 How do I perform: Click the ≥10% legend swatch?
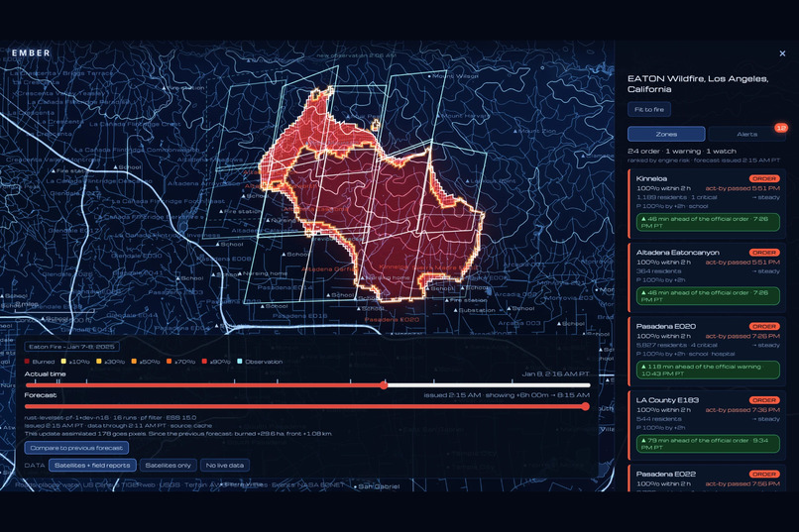(63, 362)
